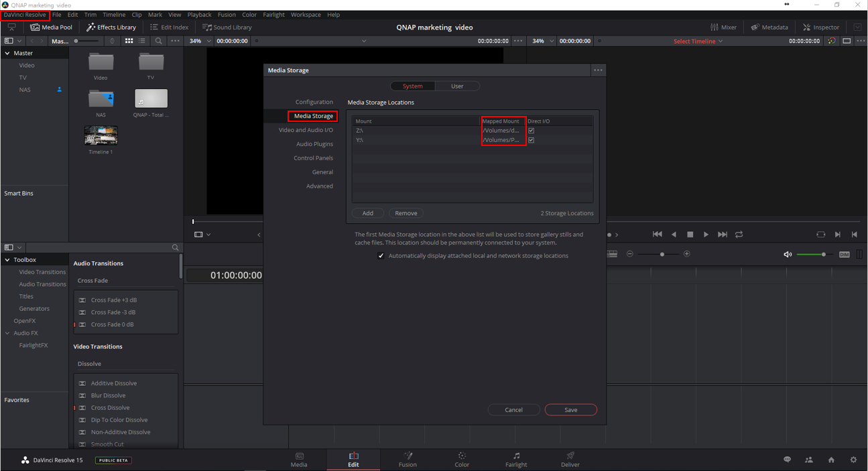Image resolution: width=868 pixels, height=471 pixels.
Task: Toggle Direct I/O checkbox for Y:\ mount
Action: click(x=531, y=140)
